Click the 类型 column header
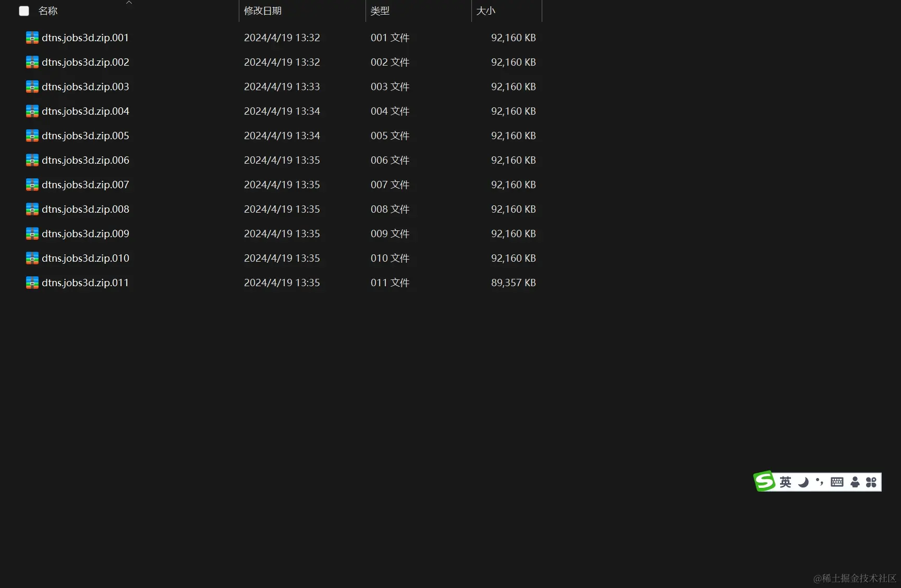 pos(380,11)
